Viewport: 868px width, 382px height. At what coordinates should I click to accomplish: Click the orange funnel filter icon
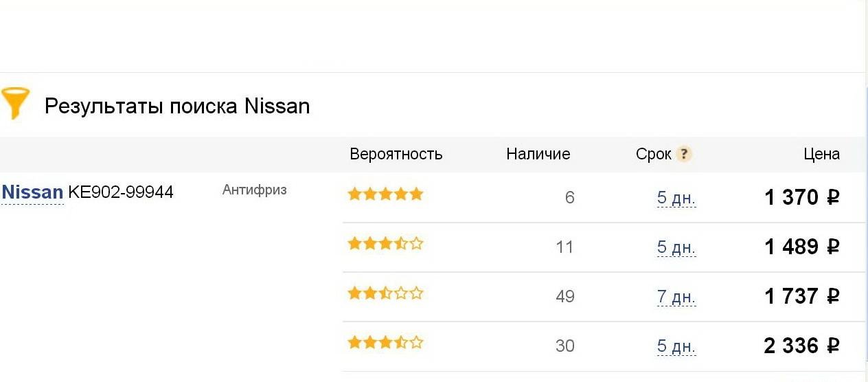(15, 104)
